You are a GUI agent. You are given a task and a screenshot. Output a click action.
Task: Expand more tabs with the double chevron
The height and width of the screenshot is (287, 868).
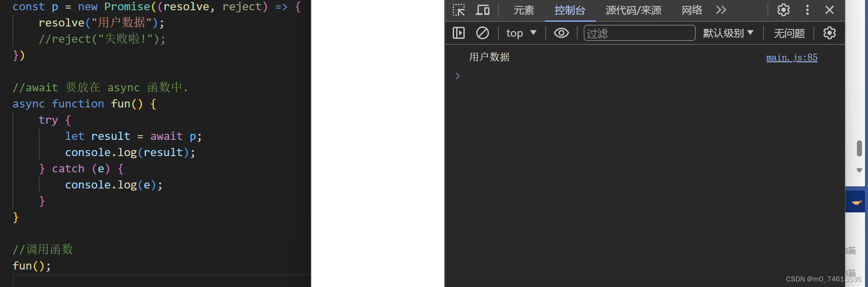click(x=721, y=10)
